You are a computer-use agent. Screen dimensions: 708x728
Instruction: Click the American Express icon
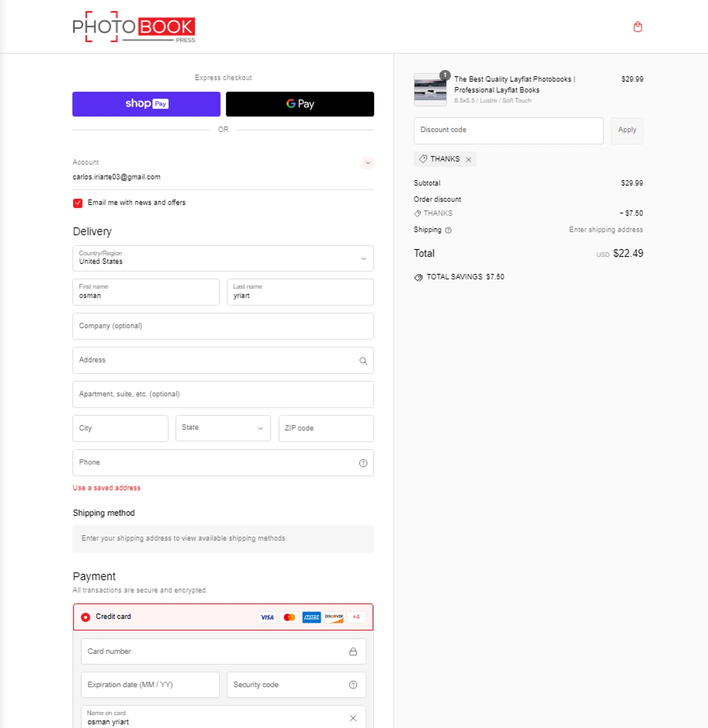point(312,617)
